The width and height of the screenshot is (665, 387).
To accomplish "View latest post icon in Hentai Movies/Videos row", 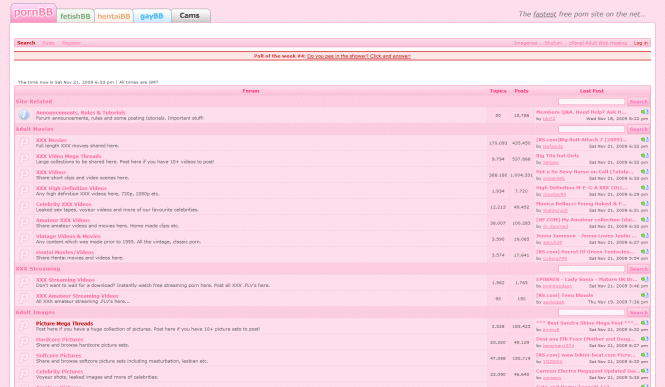I will click(x=645, y=251).
